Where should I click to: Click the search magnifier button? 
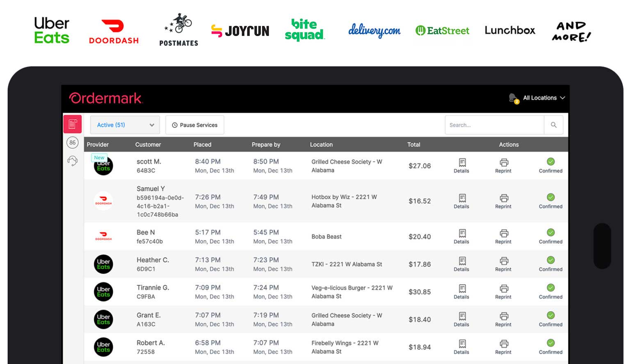554,125
